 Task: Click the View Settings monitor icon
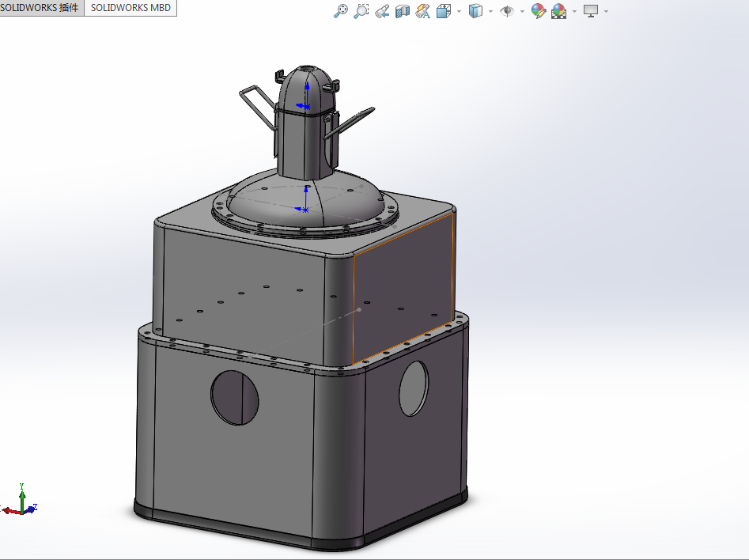tap(591, 11)
